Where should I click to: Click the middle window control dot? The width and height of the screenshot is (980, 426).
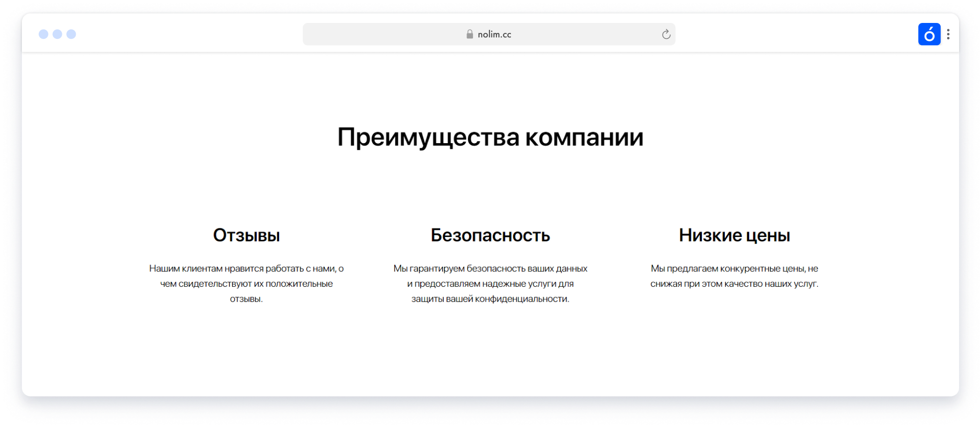click(57, 34)
